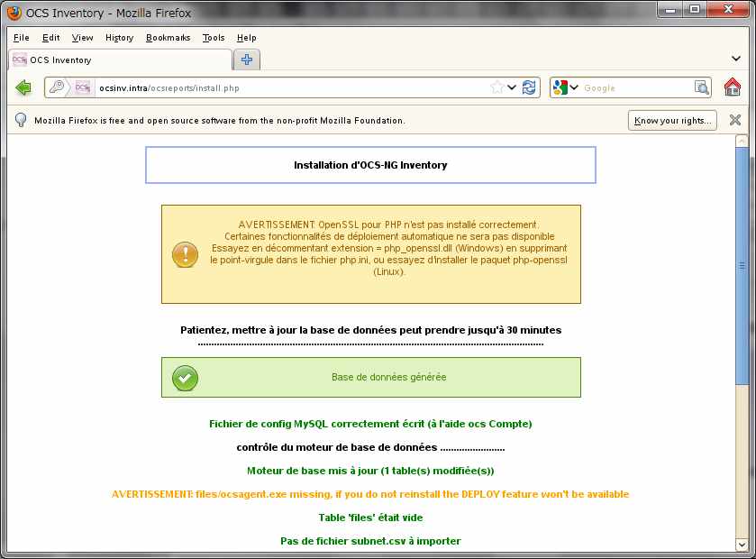Click the search magnifier icon
Image resolution: width=756 pixels, height=559 pixels.
click(702, 87)
